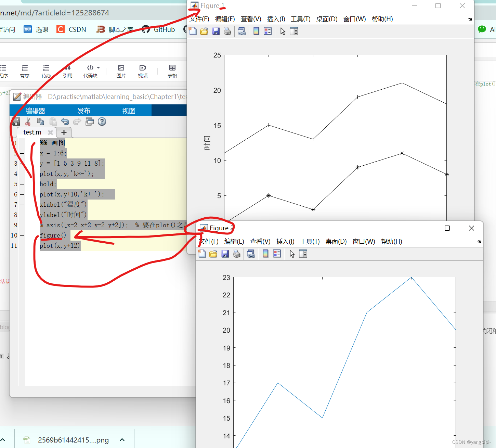Click 引用 quote button in blog editor
496x448 pixels.
coord(68,71)
